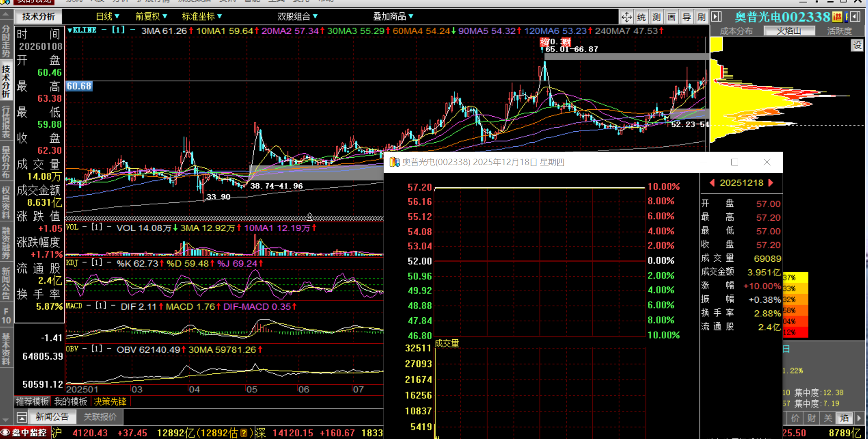Screen dimensions: 868x439
Task: Toggle the 火焰山 chip view
Action: coord(789,31)
